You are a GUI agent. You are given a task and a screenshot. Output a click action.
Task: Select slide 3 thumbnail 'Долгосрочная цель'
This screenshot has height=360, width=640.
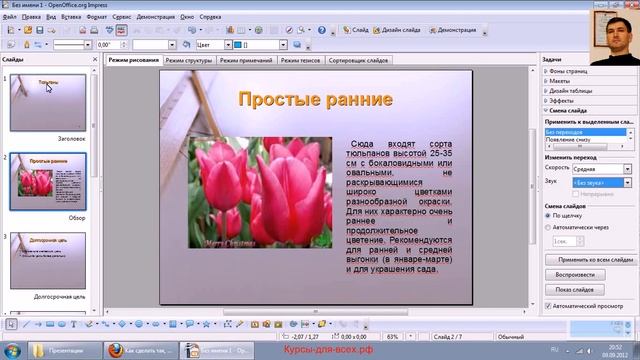(x=48, y=260)
